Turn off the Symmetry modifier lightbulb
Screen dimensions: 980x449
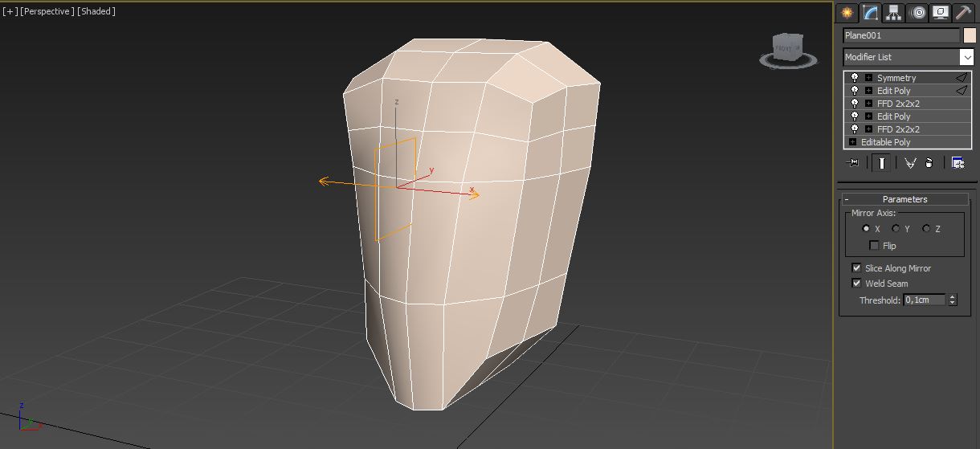pos(855,78)
